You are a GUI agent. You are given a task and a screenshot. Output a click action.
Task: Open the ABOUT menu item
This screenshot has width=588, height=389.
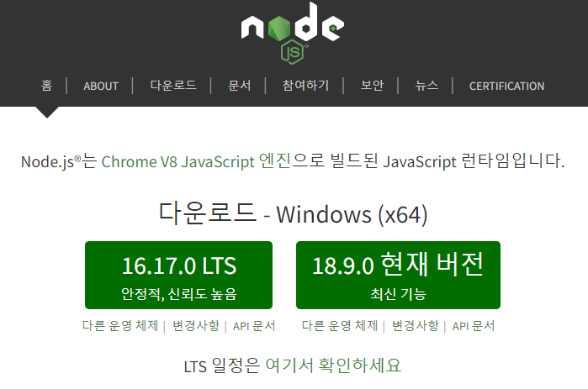101,86
